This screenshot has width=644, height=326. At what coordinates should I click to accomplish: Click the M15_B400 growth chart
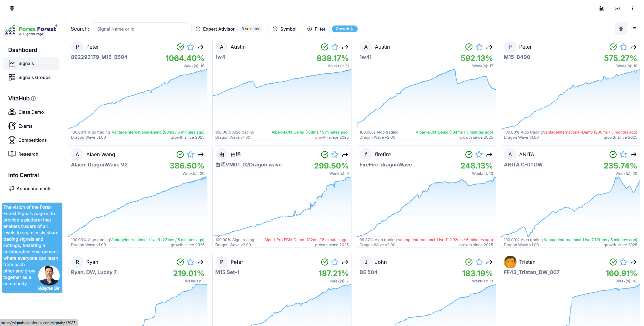pos(570,99)
